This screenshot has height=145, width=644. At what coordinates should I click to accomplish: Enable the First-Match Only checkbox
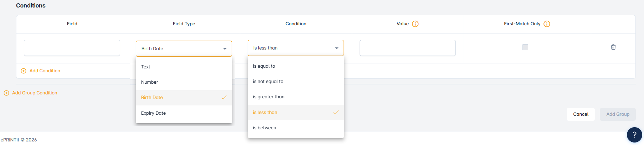[525, 47]
